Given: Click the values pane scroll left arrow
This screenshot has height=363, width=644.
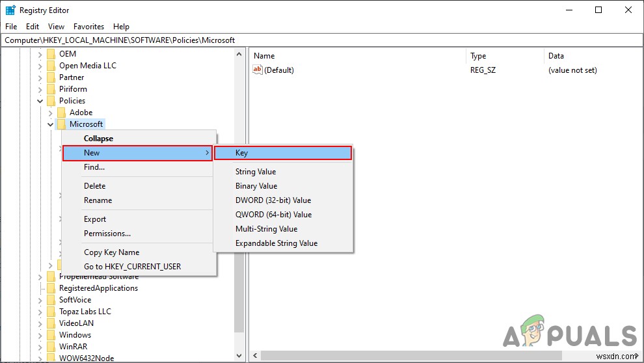Looking at the screenshot, I should pyautogui.click(x=255, y=356).
